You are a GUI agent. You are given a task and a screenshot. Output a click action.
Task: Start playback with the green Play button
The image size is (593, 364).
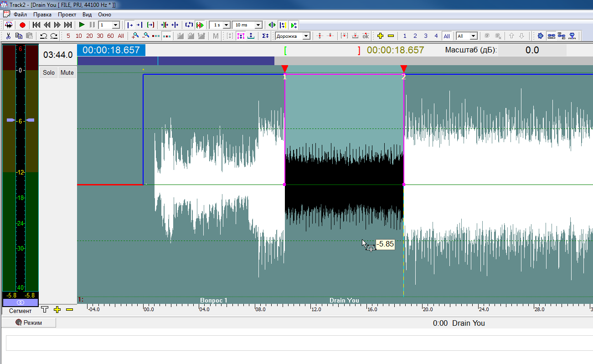pyautogui.click(x=82, y=25)
